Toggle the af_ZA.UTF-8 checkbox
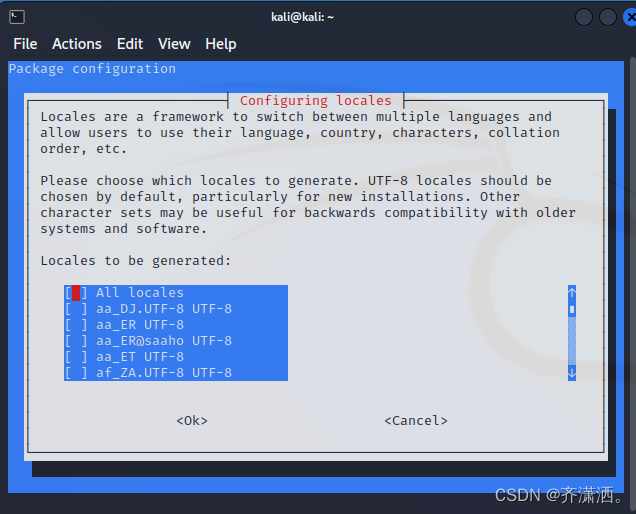Screen dimensions: 636x514 [x=76, y=373]
